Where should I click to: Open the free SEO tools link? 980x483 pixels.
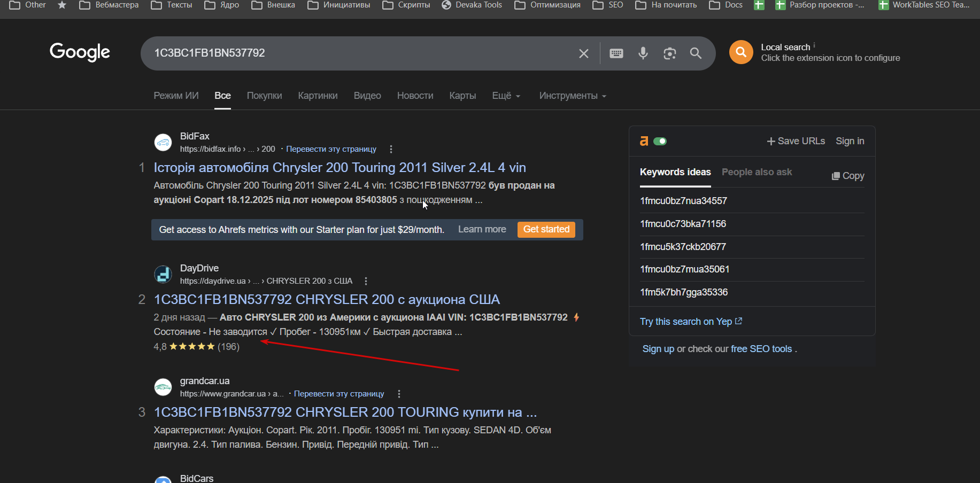click(x=761, y=349)
